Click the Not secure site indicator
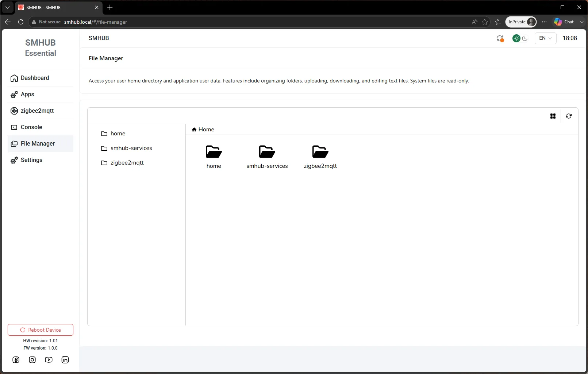588x374 pixels. 46,22
